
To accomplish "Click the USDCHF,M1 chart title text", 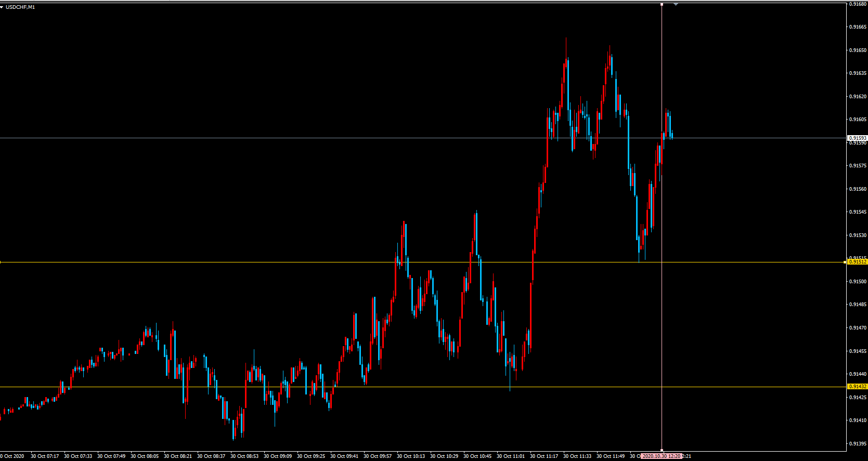I will coord(20,7).
